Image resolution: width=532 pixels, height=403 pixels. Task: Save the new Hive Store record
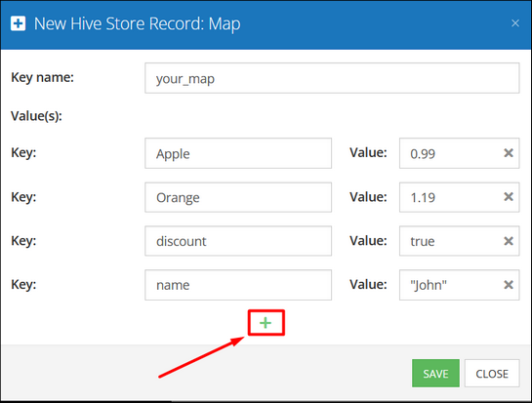coord(435,373)
